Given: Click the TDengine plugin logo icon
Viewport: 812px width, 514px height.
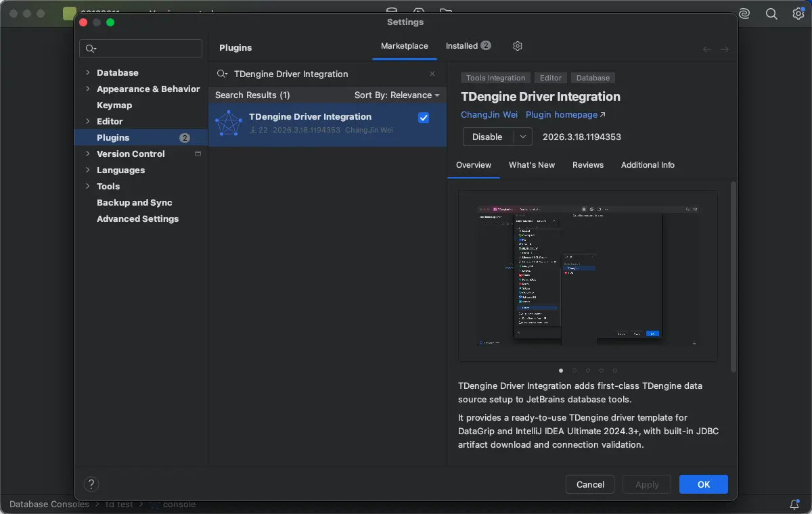Looking at the screenshot, I should click(228, 123).
